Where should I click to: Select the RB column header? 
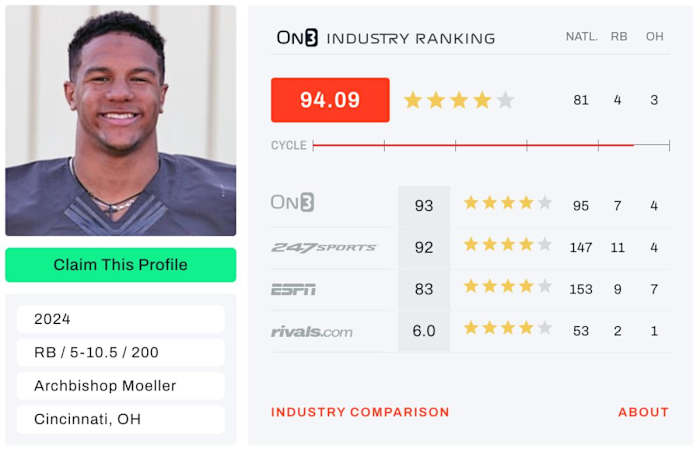click(x=619, y=37)
